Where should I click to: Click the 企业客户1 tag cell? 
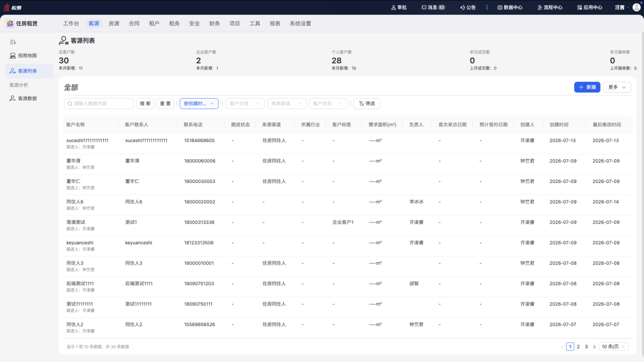click(343, 222)
